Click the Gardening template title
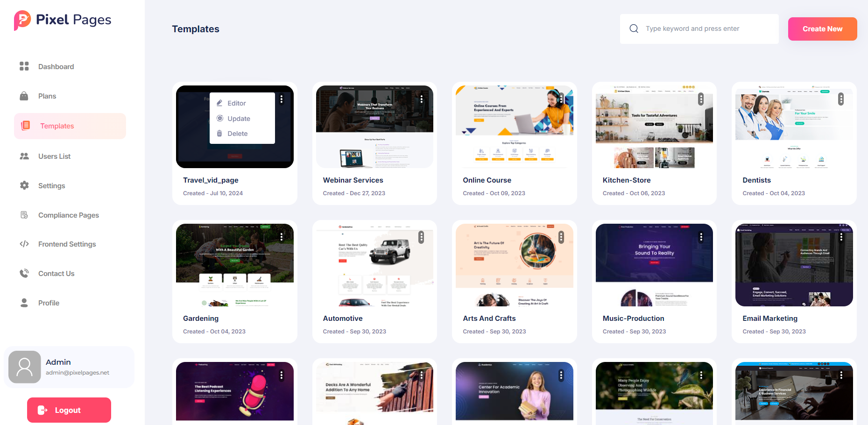 pyautogui.click(x=201, y=319)
